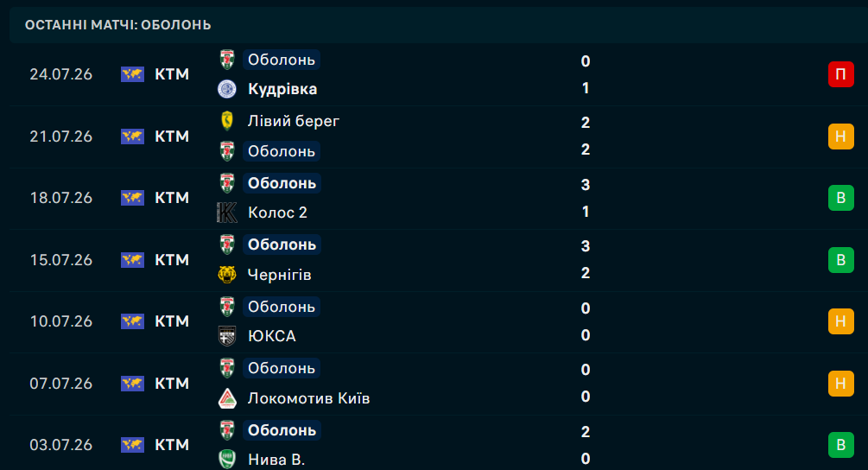This screenshot has width=868, height=470.
Task: Click the green В badge for 18.07.26
Action: (x=841, y=198)
